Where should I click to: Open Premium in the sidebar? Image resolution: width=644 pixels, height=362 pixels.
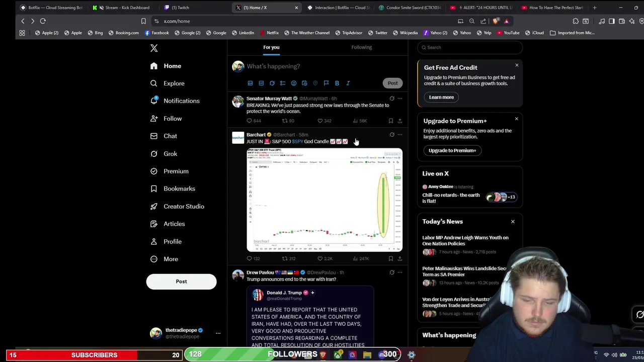pos(169,171)
